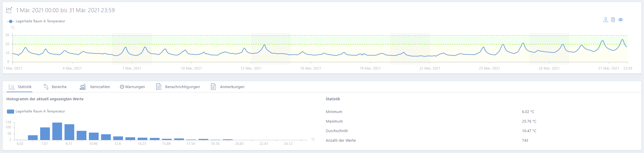Click the blue histogram legend color swatch

point(10,112)
